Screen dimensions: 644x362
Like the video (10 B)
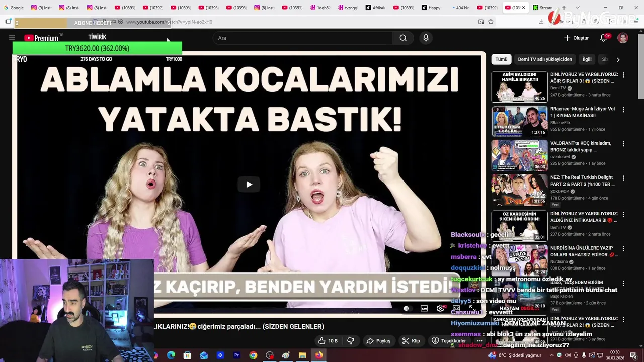328,341
